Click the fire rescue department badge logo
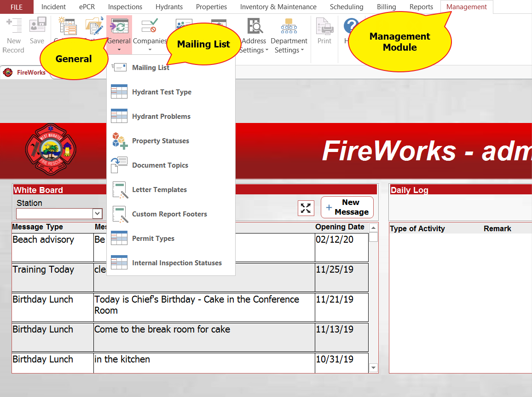Image resolution: width=532 pixels, height=397 pixels. (x=51, y=149)
